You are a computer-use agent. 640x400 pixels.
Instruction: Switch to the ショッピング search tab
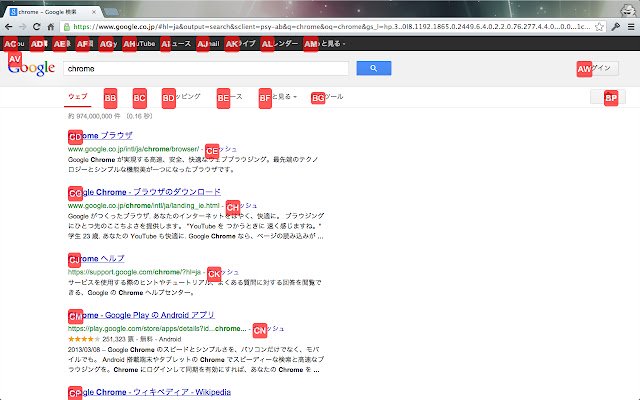point(181,97)
